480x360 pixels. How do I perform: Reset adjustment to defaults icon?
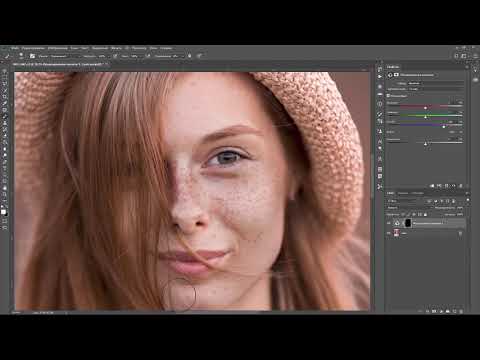[446, 186]
